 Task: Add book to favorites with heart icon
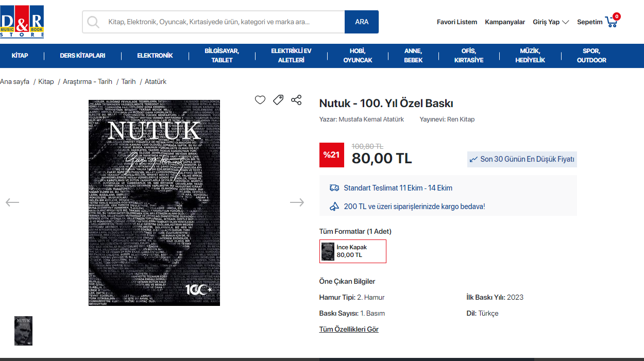pyautogui.click(x=260, y=100)
